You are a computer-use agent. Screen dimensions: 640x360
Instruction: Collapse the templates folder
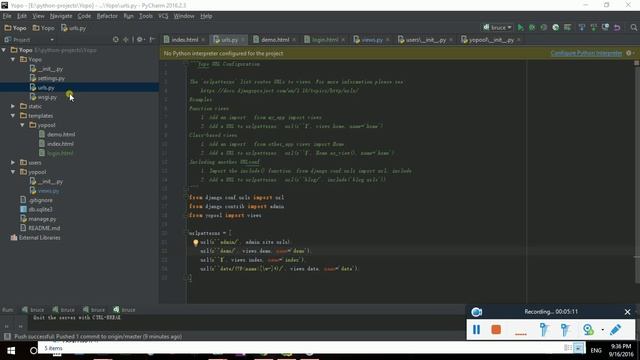pos(13,116)
